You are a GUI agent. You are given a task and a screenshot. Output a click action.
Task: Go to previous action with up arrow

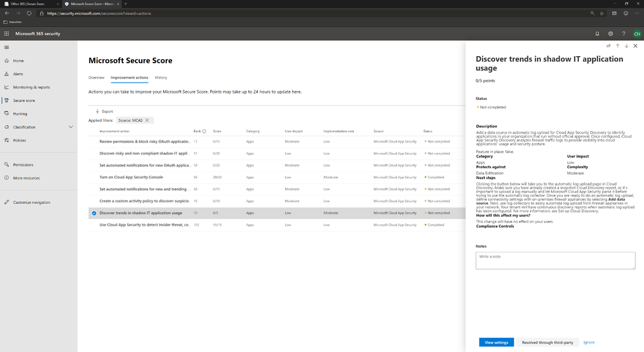click(x=618, y=46)
